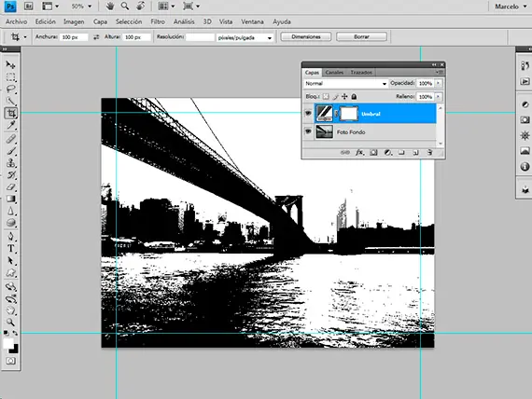This screenshot has height=399, width=532.
Task: Select the Type tool
Action: click(x=11, y=249)
